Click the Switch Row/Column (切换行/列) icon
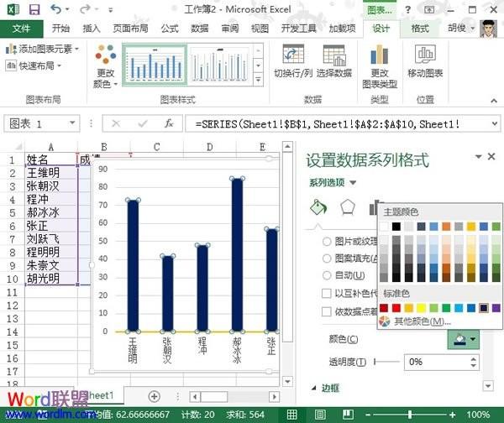This screenshot has height=423, width=504. click(x=293, y=60)
